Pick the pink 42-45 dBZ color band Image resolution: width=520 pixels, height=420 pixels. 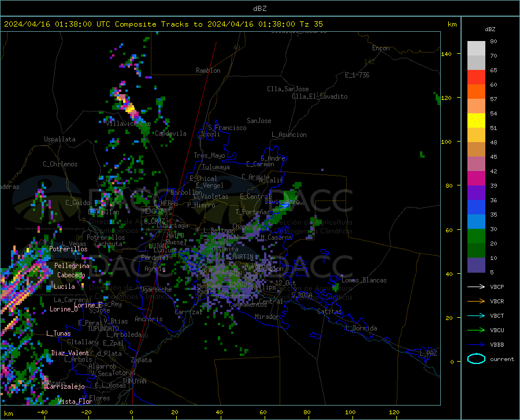(476, 164)
